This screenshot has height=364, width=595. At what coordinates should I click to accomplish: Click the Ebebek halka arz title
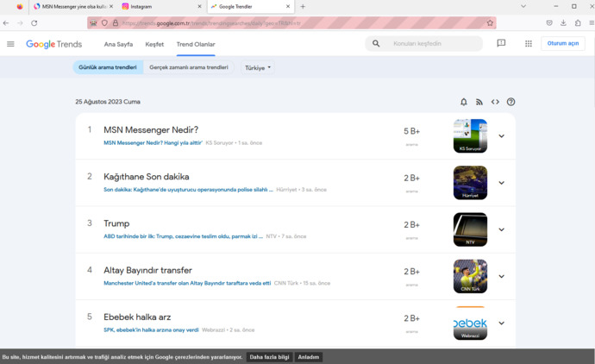pos(137,317)
